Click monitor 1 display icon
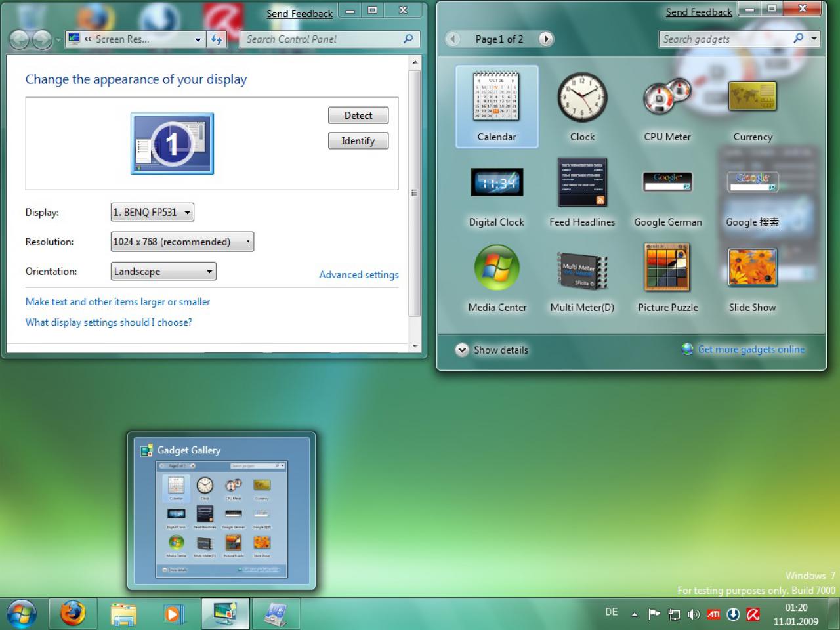The height and width of the screenshot is (630, 840). tap(172, 143)
